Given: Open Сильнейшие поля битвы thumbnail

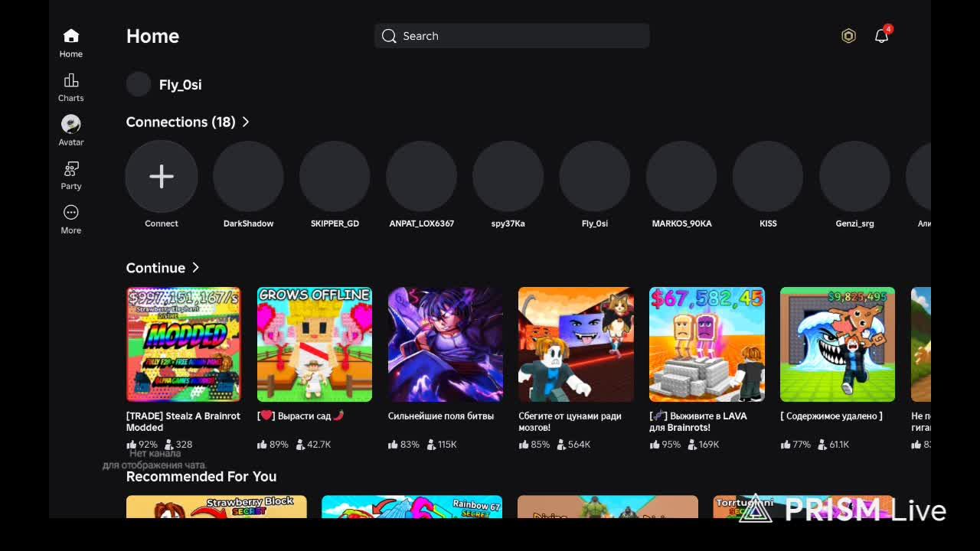Looking at the screenshot, I should click(446, 344).
